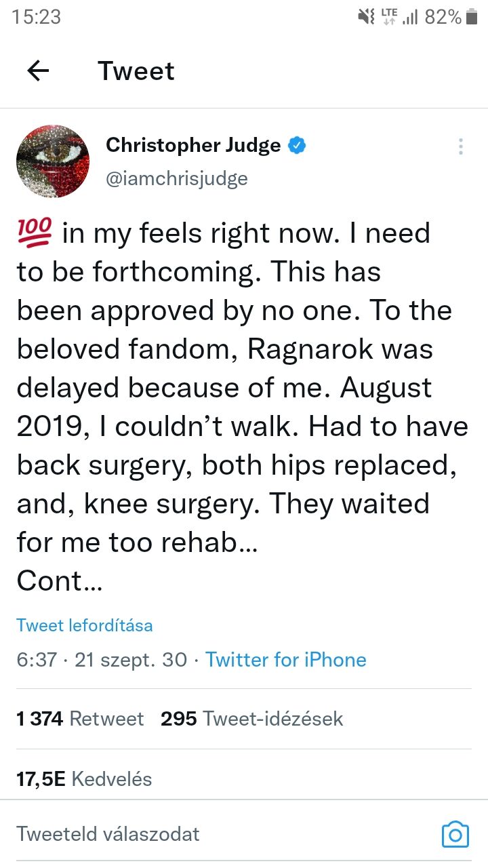Tap the Tweet header title
The image size is (488, 868).
[136, 71]
